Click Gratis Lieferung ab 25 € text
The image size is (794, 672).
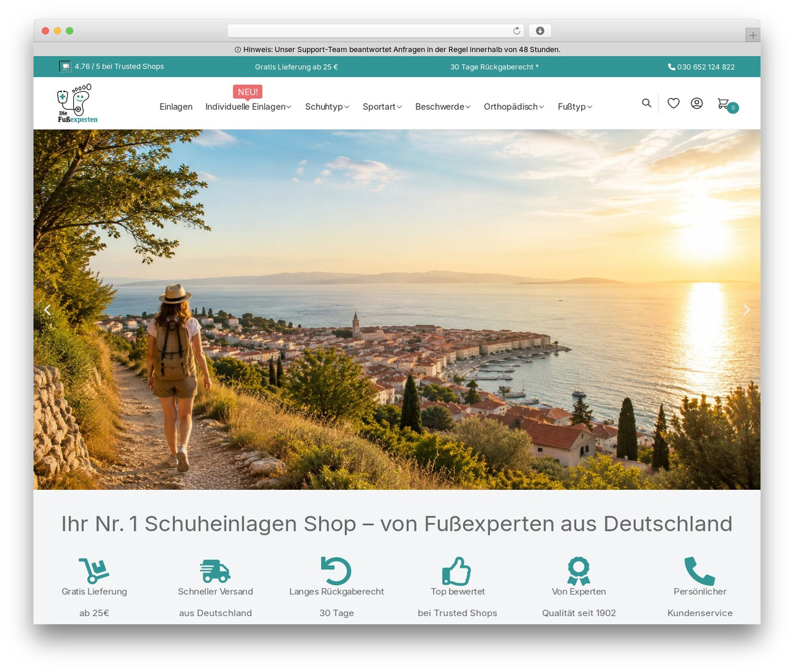pyautogui.click(x=297, y=67)
